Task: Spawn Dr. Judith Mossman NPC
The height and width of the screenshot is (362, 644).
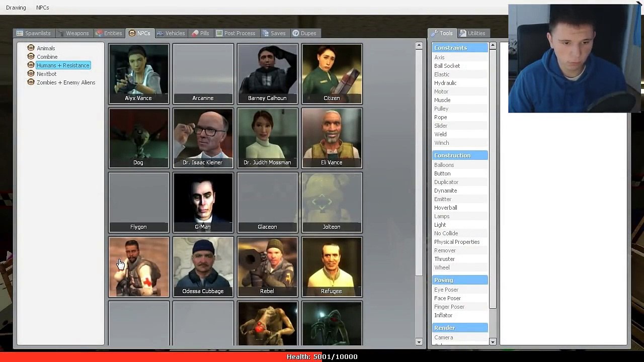Action: (x=267, y=138)
